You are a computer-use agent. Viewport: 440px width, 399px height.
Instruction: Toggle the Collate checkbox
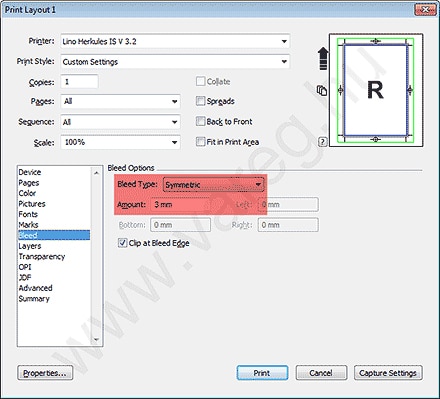coord(200,81)
